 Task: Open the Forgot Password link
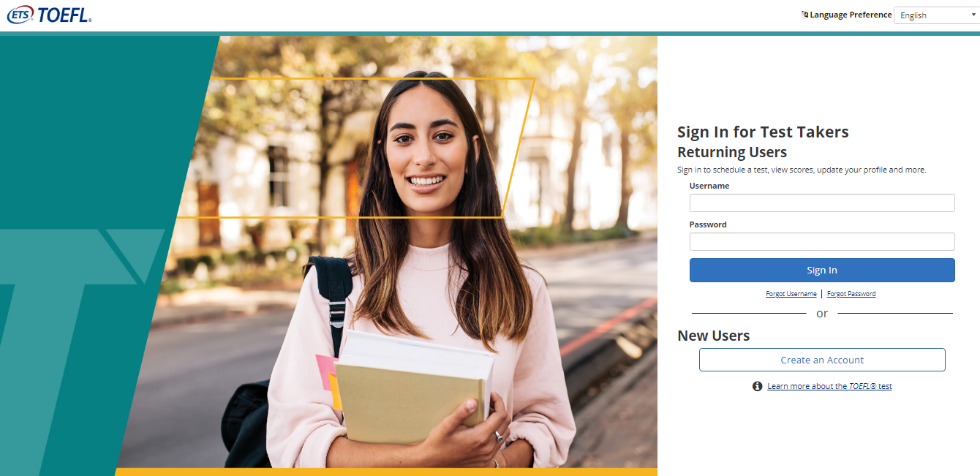pos(851,294)
